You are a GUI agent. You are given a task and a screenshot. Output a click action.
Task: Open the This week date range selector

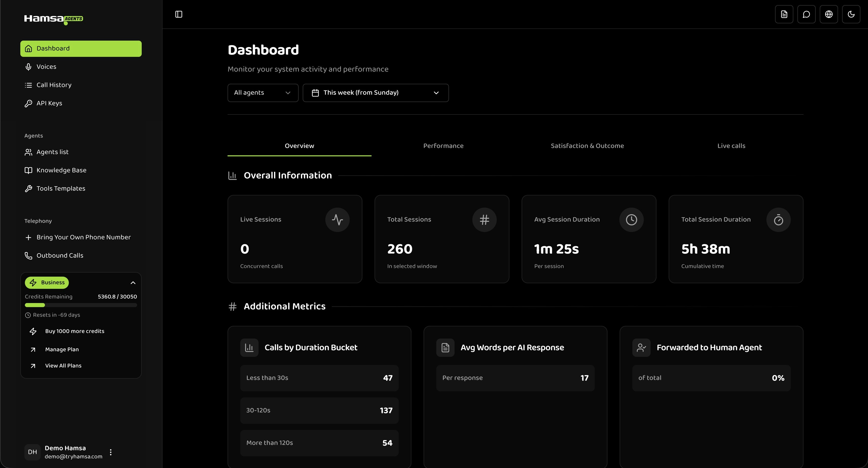[375, 93]
